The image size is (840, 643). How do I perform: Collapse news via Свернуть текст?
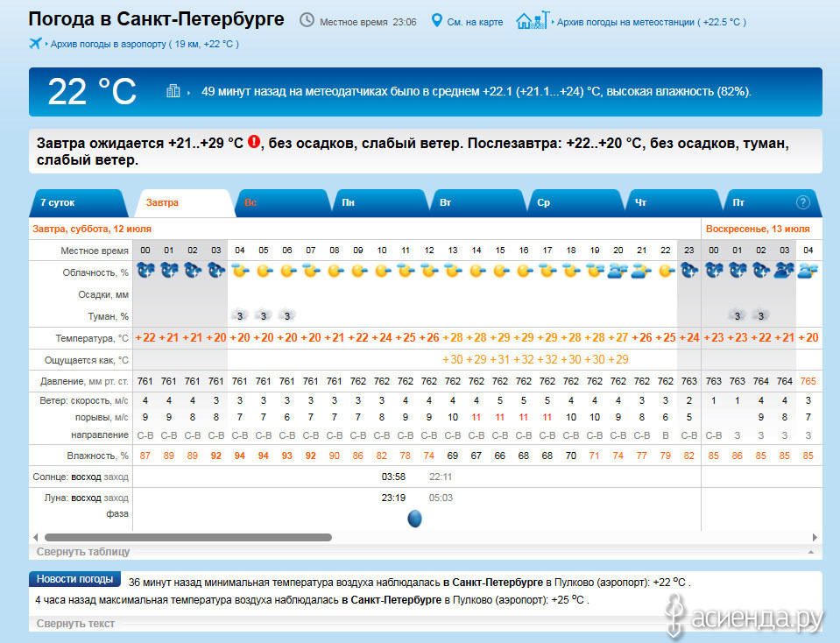click(x=75, y=623)
